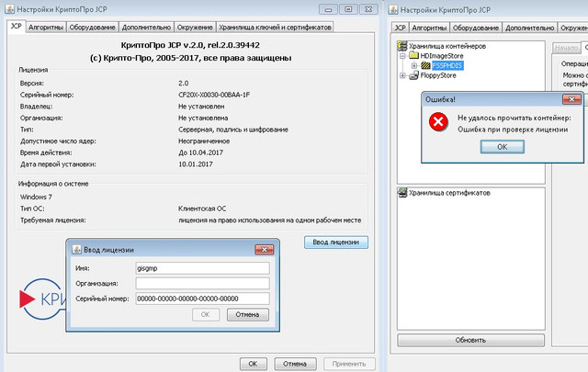The height and width of the screenshot is (372, 588).
Task: Click the Организация text field
Action: pyautogui.click(x=200, y=283)
